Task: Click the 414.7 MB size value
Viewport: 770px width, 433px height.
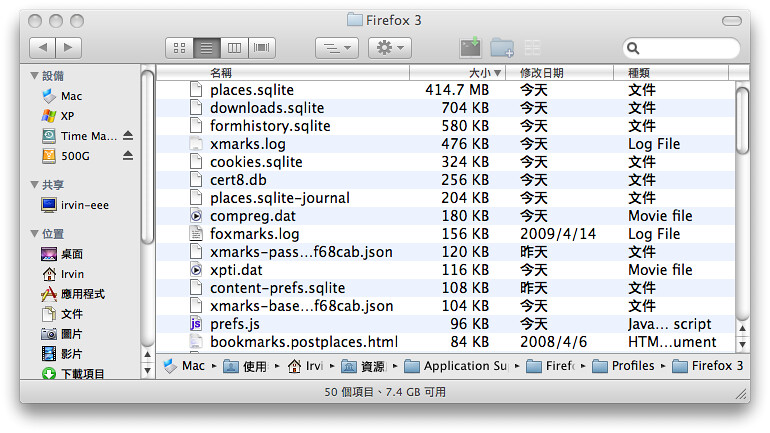Action: tap(457, 90)
